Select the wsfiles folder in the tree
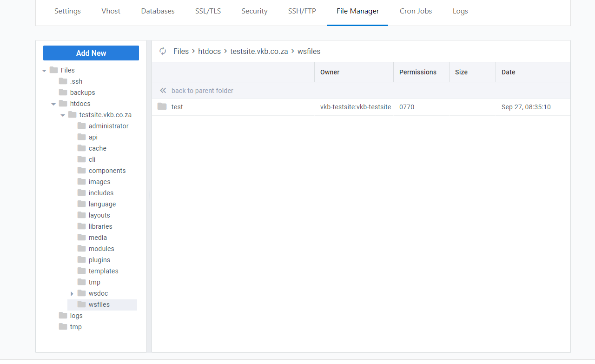Image resolution: width=595 pixels, height=364 pixels. coord(99,304)
